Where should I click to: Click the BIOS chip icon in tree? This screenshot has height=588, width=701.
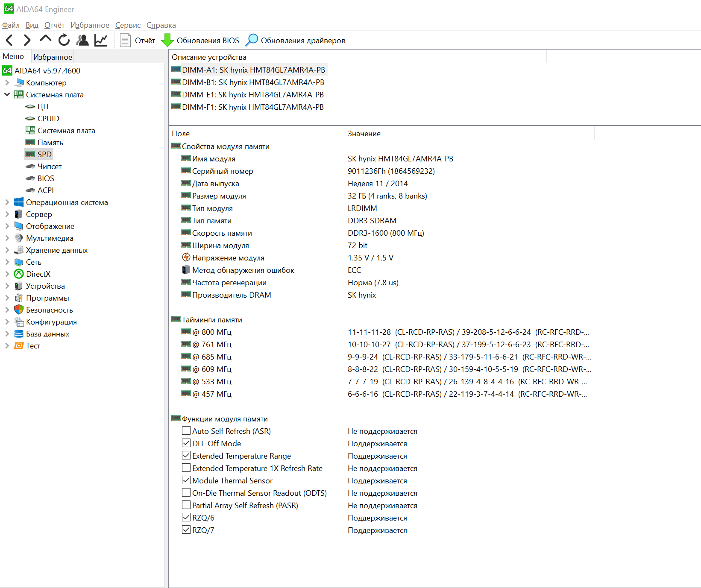coord(30,178)
